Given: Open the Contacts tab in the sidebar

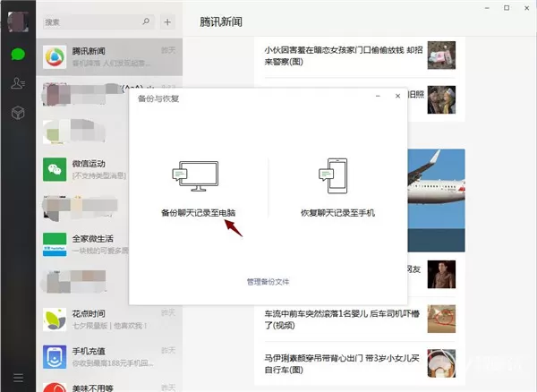Looking at the screenshot, I should point(18,83).
